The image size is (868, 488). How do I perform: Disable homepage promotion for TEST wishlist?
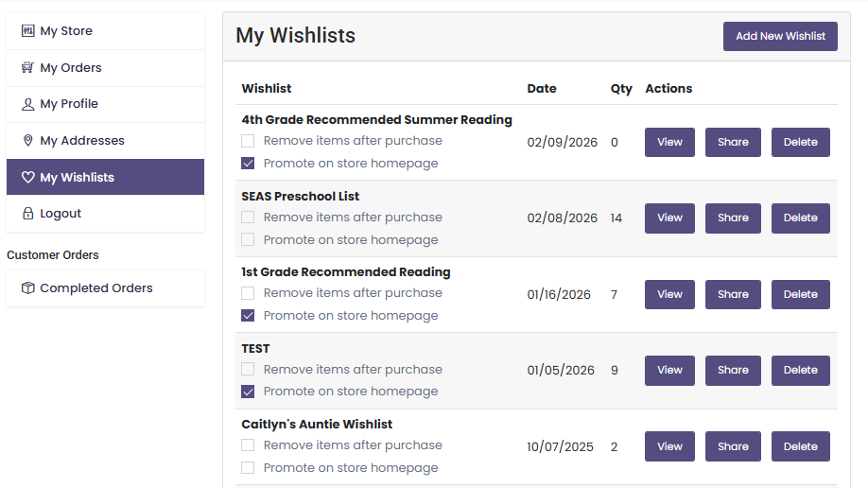point(248,392)
